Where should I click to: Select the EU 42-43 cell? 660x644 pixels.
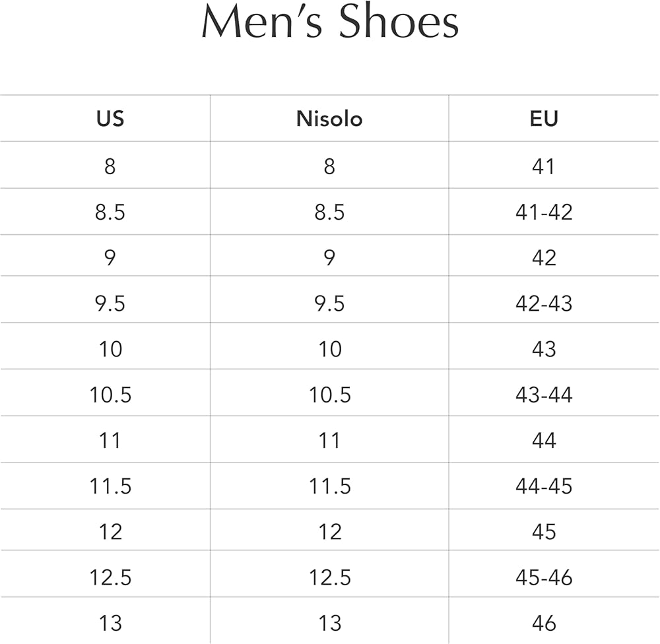[544, 304]
